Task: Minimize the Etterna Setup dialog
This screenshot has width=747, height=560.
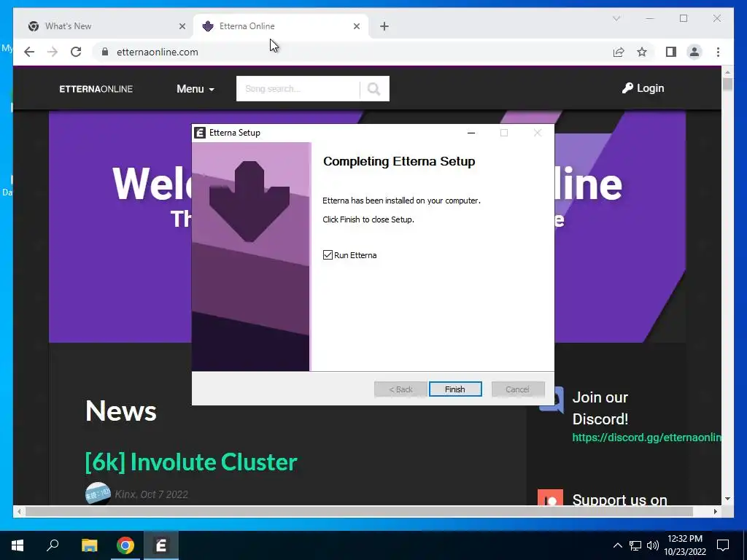Action: click(471, 133)
